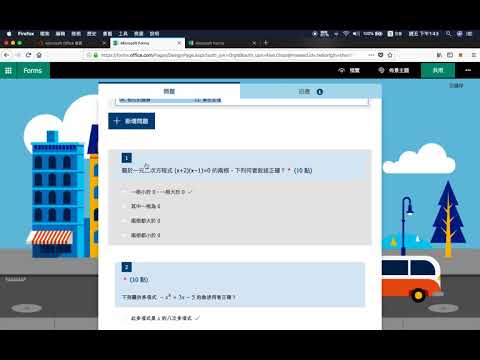Reload the current page
This screenshot has width=480, height=360.
click(x=28, y=55)
